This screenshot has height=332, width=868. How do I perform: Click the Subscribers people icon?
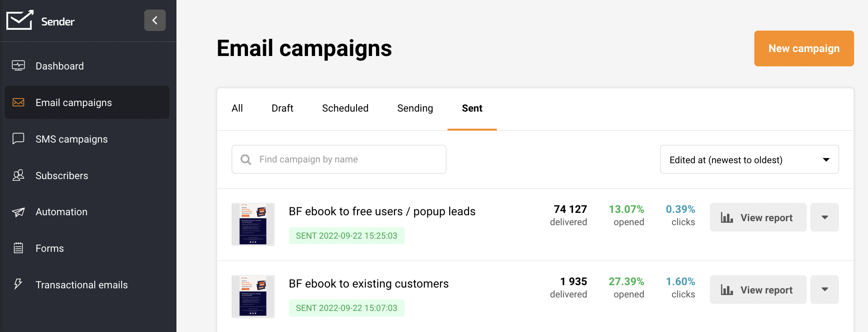18,175
